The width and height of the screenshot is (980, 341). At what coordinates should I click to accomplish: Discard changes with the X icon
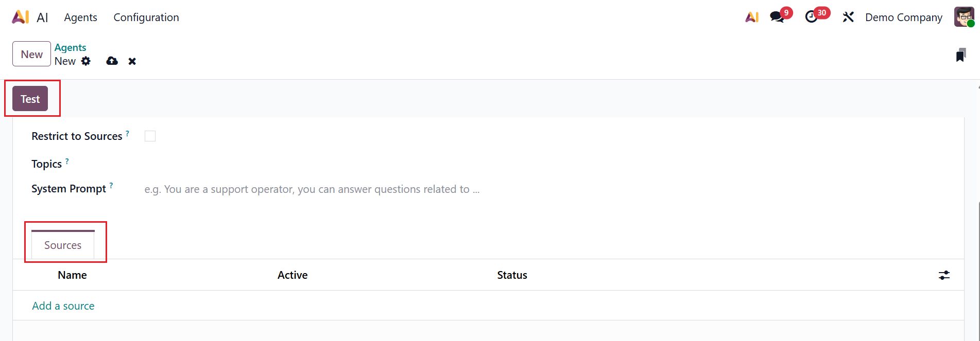[x=132, y=61]
